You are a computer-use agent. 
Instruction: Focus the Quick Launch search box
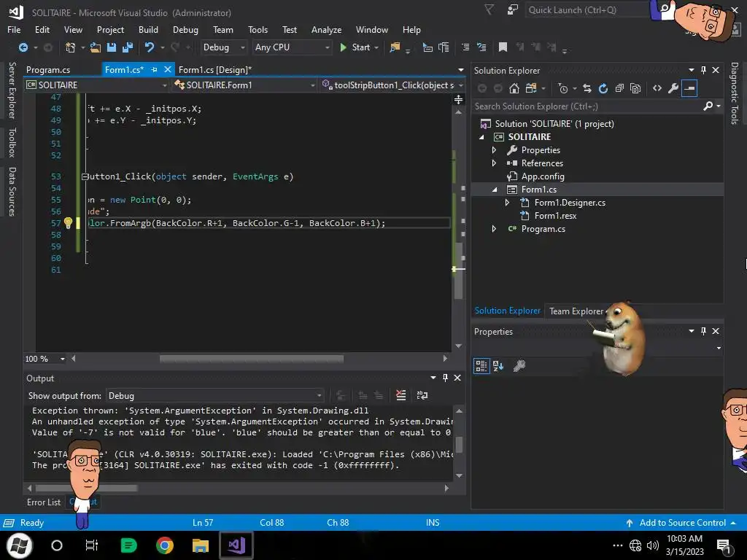(x=587, y=10)
